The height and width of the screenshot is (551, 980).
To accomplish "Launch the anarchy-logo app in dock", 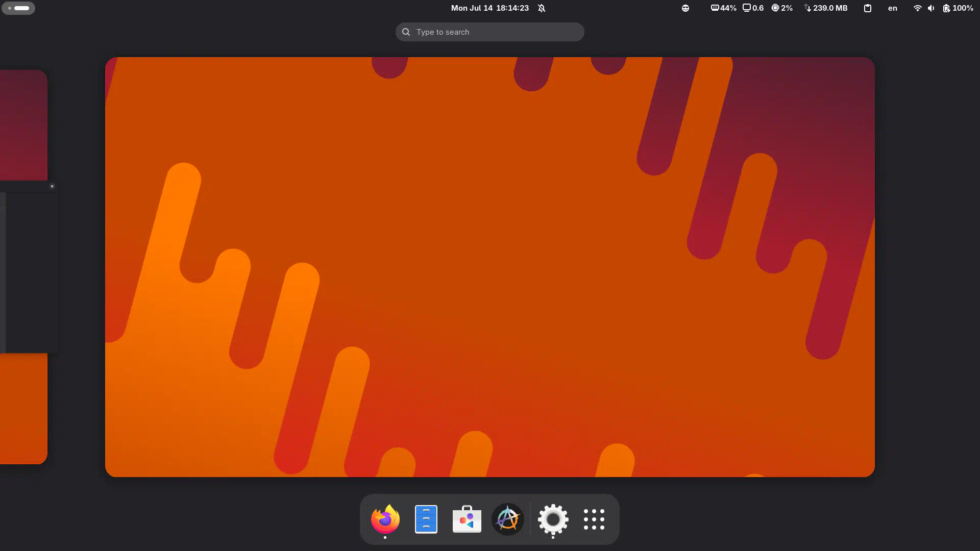I will tap(507, 519).
